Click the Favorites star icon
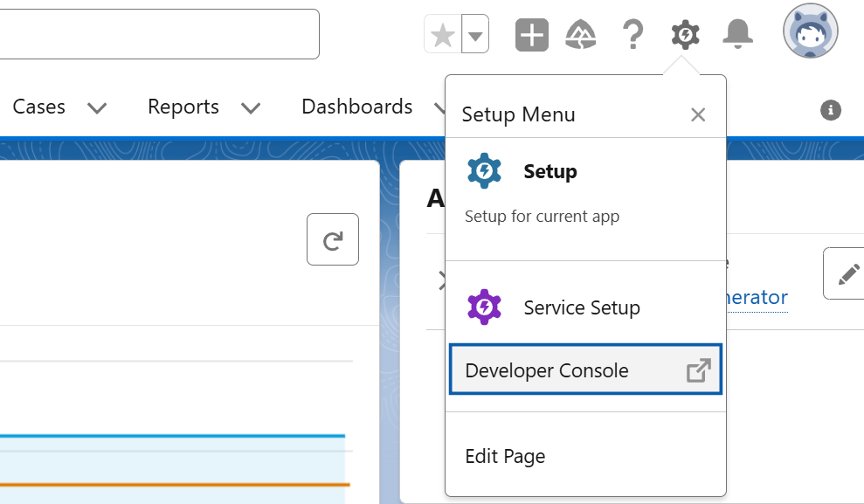 444,33
